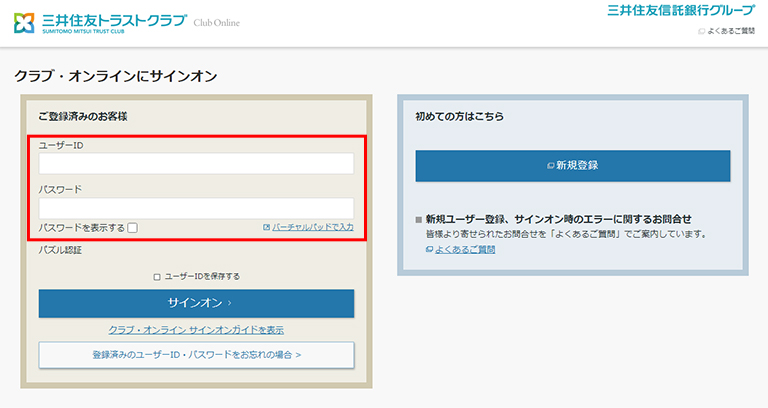Click the パズル認証 label
Viewport: 768px width, 408px height.
tap(60, 250)
